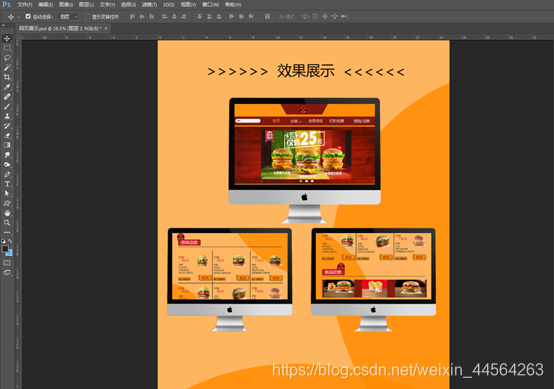The height and width of the screenshot is (389, 554).
Task: Select the Custom Shape tool
Action: point(7,204)
